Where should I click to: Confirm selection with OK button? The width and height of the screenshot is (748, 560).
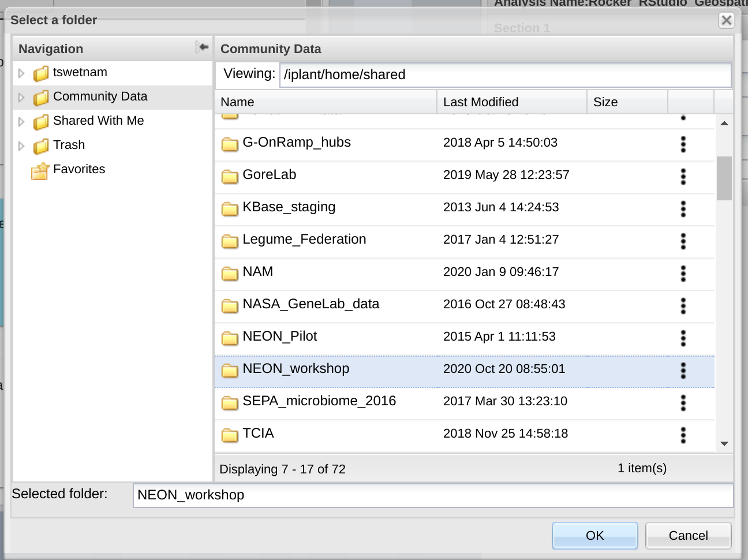pos(594,535)
